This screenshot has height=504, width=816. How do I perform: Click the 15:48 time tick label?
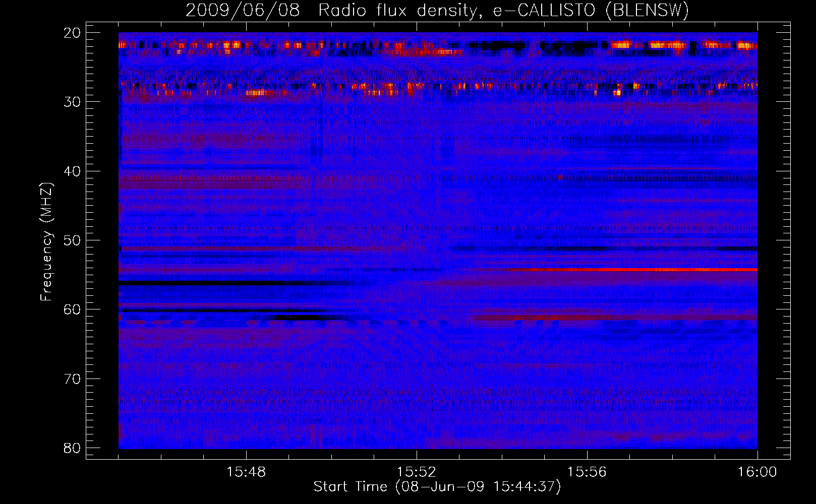[246, 472]
